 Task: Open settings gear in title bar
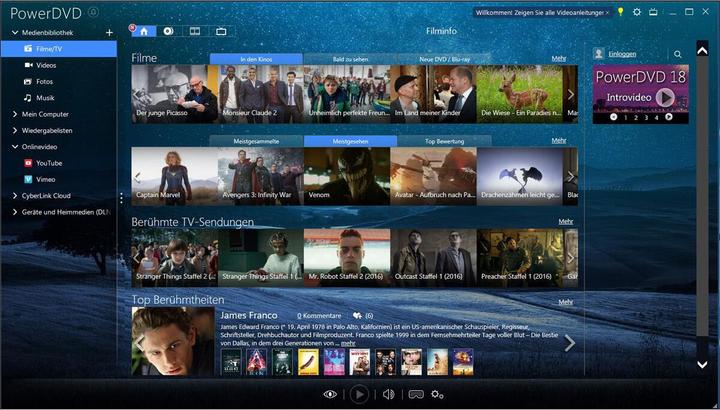pos(637,12)
